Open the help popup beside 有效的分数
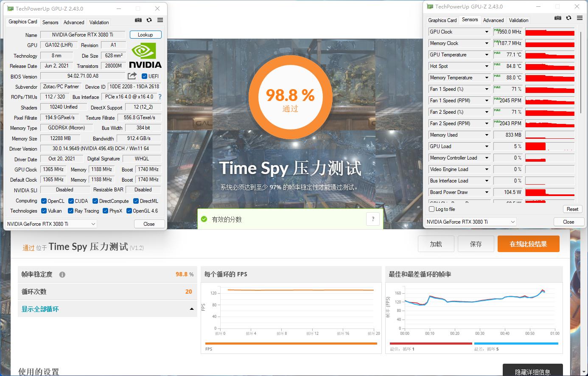The height and width of the screenshot is (376, 588). [x=373, y=219]
